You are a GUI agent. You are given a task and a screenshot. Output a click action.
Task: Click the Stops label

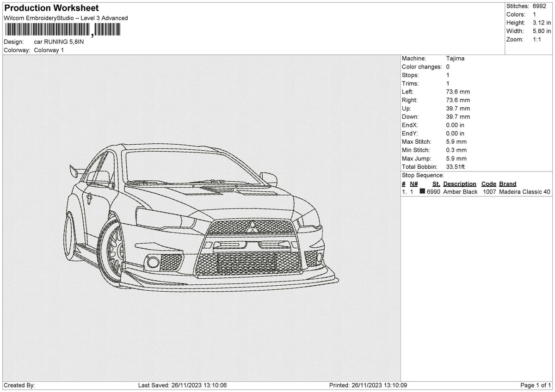coord(410,75)
